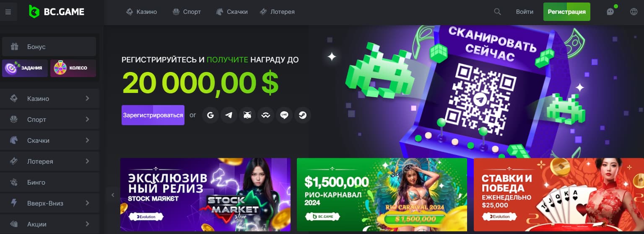The height and width of the screenshot is (234, 644).
Task: Open the hamburger sidebar menu
Action: tap(8, 12)
